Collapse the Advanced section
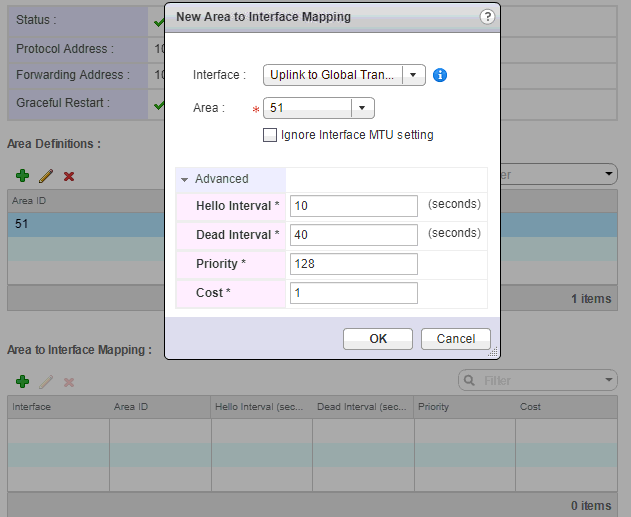This screenshot has height=517, width=631. (185, 179)
